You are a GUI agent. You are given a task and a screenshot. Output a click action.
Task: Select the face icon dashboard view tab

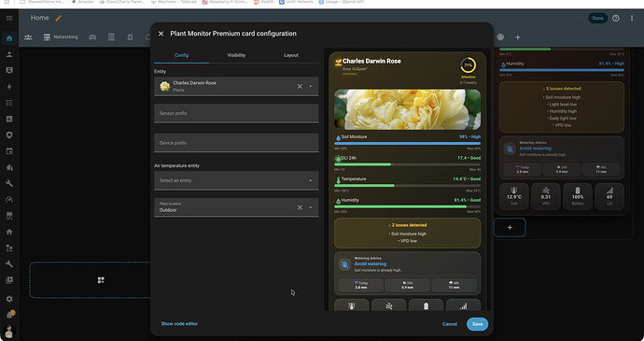tap(500, 37)
